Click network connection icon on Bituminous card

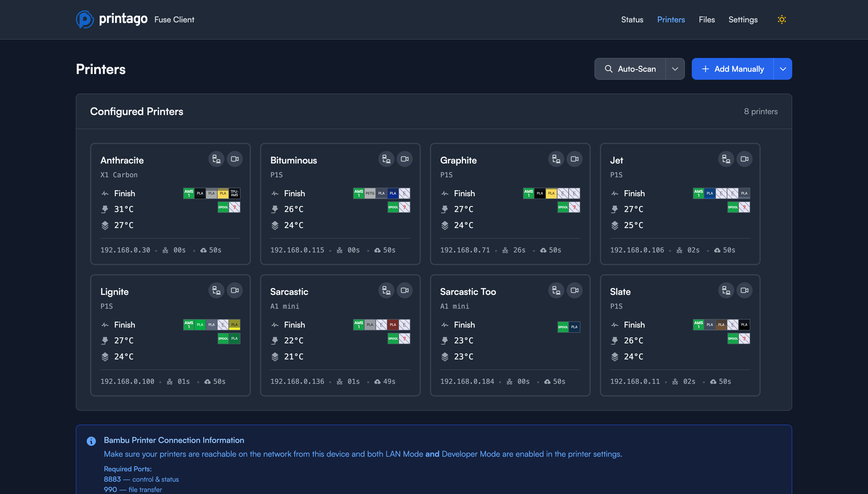pos(386,159)
